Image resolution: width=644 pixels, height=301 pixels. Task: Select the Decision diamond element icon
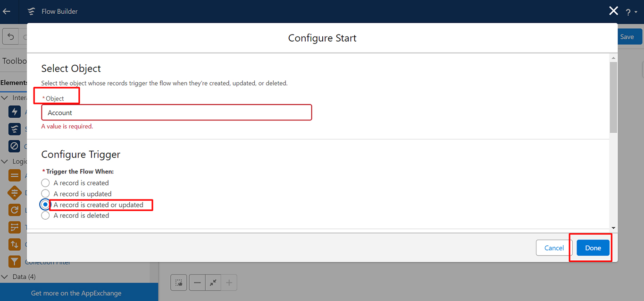click(15, 193)
